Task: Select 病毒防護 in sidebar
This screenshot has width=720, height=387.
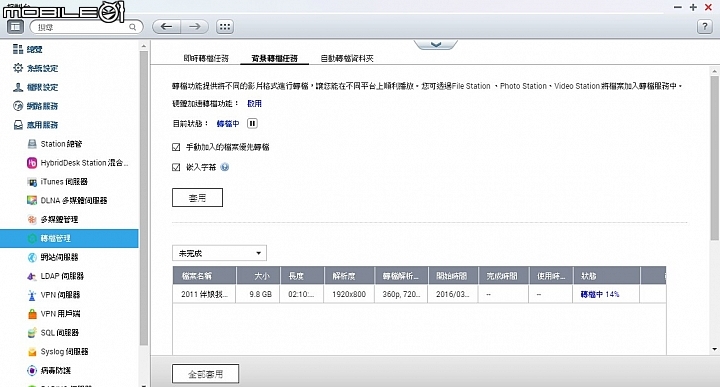Action: coord(49,370)
